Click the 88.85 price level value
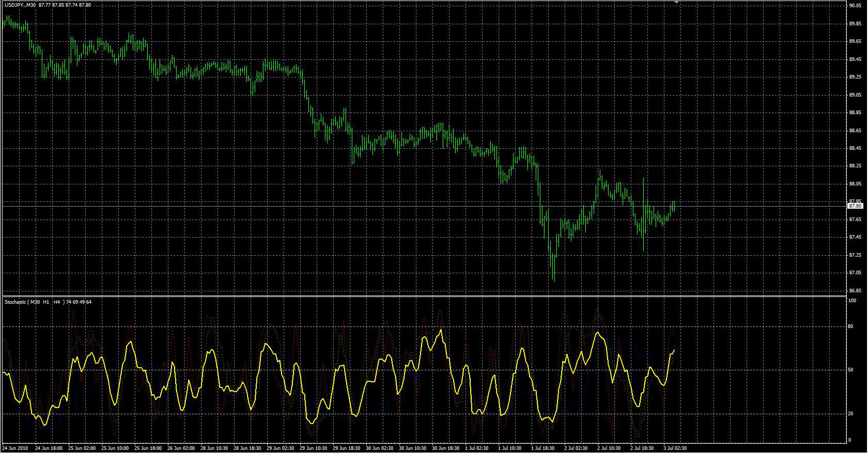Screen dimensions: 868x453 tap(855, 113)
